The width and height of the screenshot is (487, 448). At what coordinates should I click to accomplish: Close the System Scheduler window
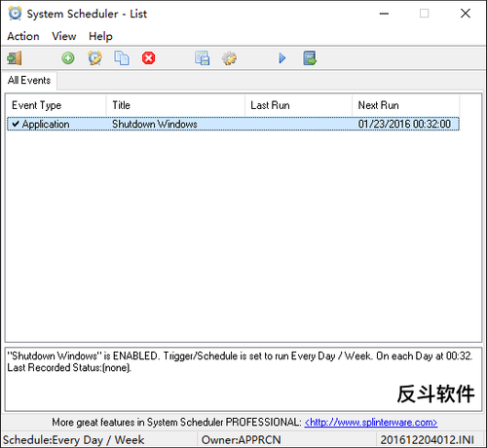[x=466, y=14]
